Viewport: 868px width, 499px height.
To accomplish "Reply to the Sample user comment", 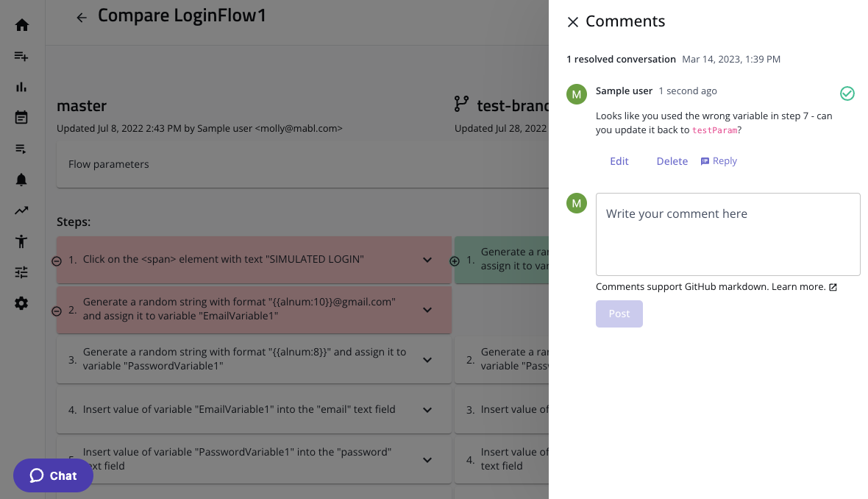I will click(719, 161).
